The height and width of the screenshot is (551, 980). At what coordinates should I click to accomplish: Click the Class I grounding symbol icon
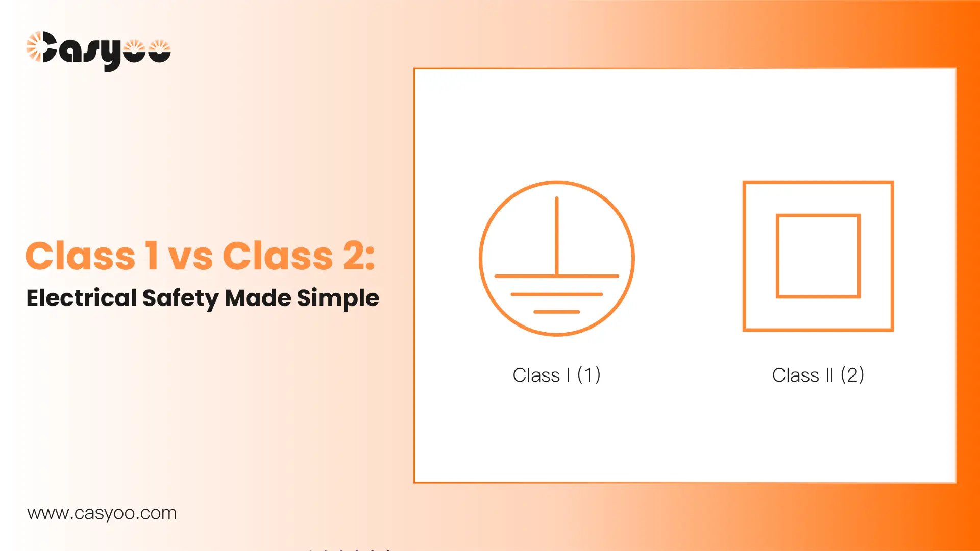click(x=555, y=258)
